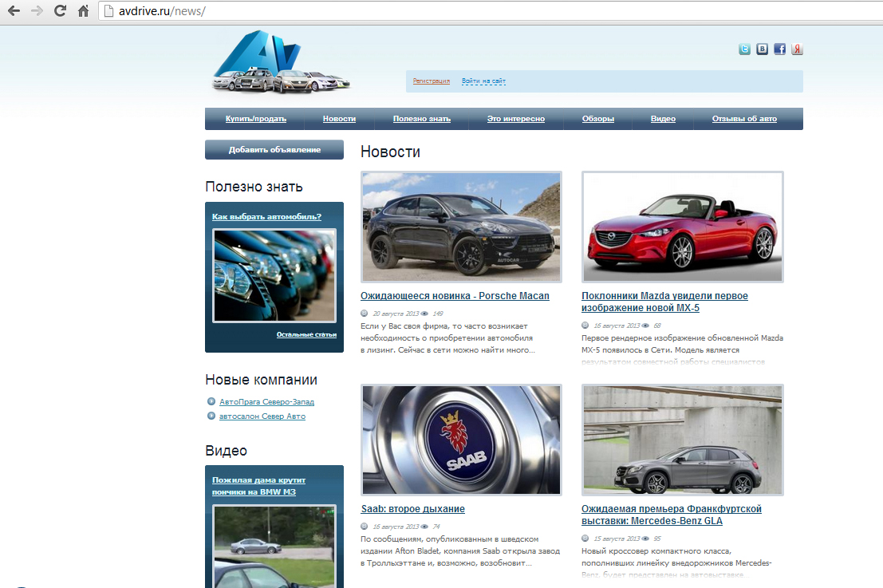Click the browser forward arrow
Image resolution: width=883 pixels, height=588 pixels.
(37, 10)
